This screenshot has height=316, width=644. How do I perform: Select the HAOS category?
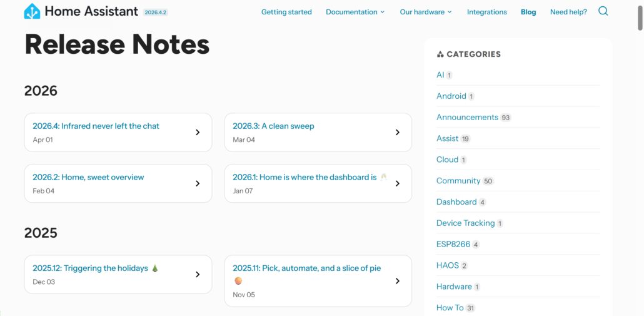(448, 265)
